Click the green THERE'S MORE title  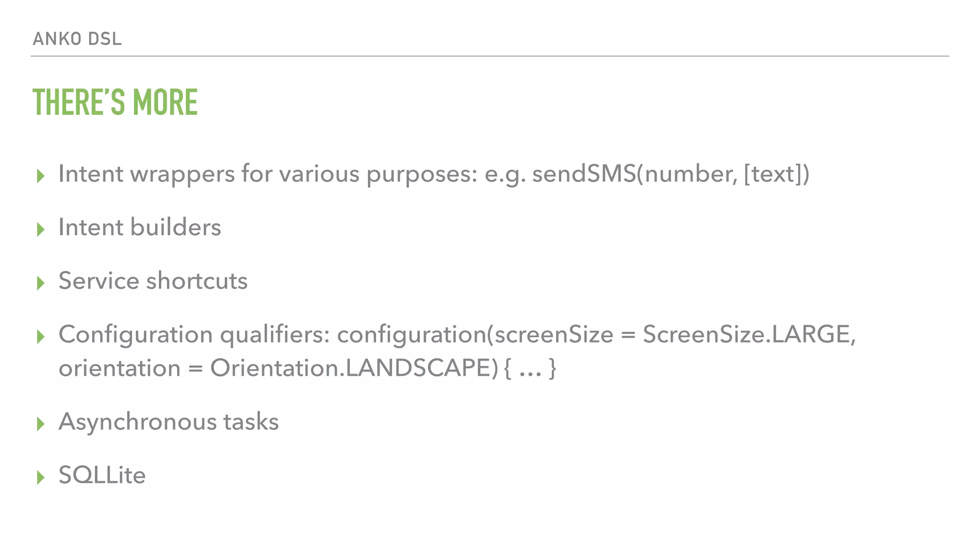[115, 102]
